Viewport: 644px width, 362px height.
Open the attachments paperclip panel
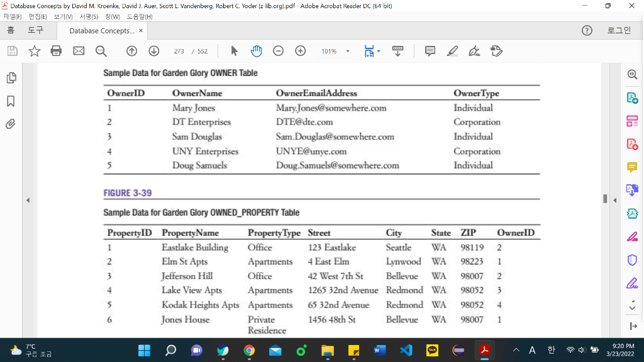click(11, 124)
